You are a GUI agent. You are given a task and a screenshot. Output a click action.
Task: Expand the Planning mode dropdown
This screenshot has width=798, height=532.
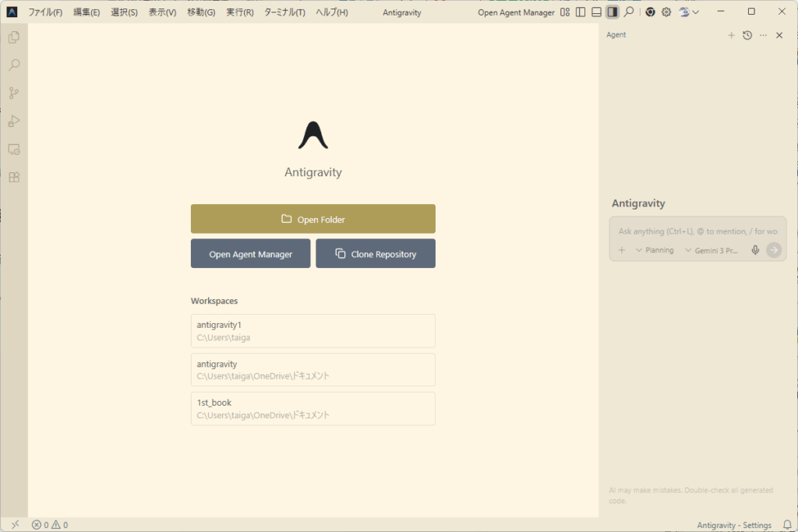655,250
